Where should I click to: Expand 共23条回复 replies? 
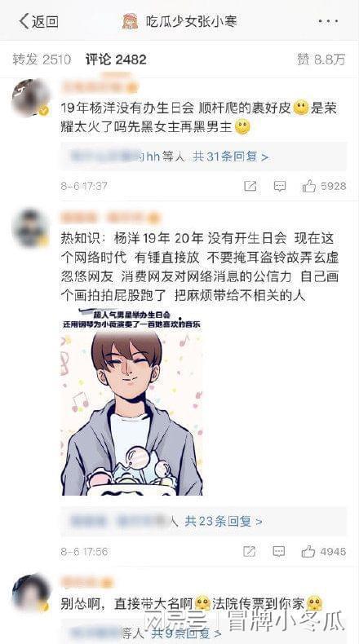click(x=224, y=522)
